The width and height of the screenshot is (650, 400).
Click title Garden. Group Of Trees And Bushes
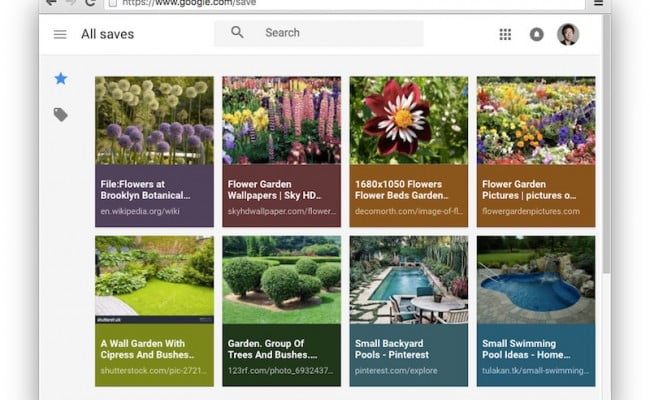point(273,349)
